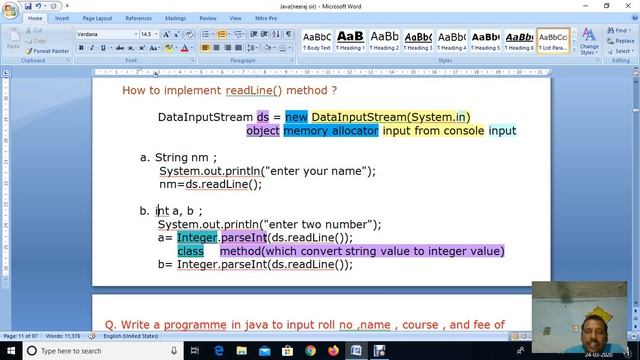
Task: Apply the Body Text style
Action: pos(317,41)
